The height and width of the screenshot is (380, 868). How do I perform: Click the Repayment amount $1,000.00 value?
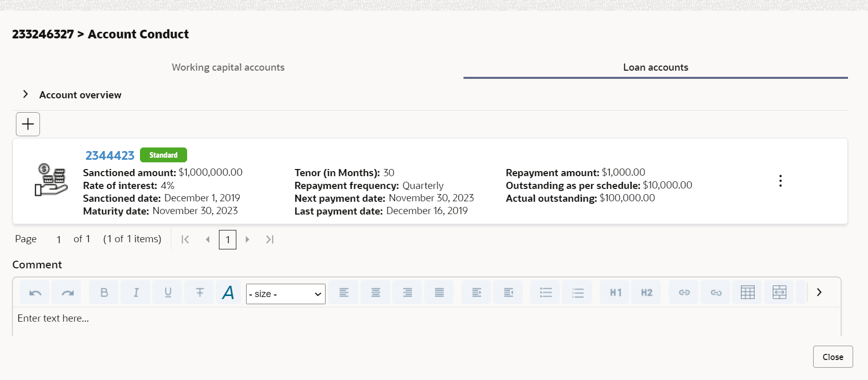coord(623,173)
